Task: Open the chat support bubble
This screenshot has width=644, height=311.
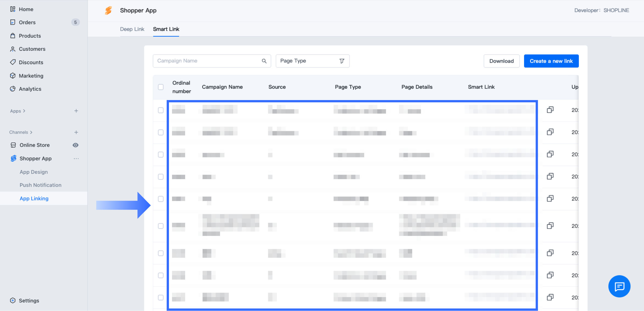Action: tap(619, 286)
